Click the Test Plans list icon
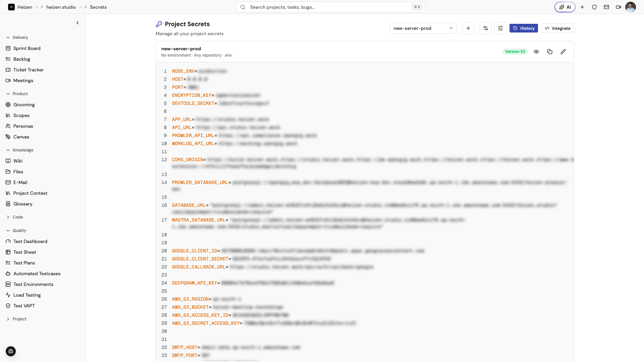644x362 pixels. tap(8, 263)
